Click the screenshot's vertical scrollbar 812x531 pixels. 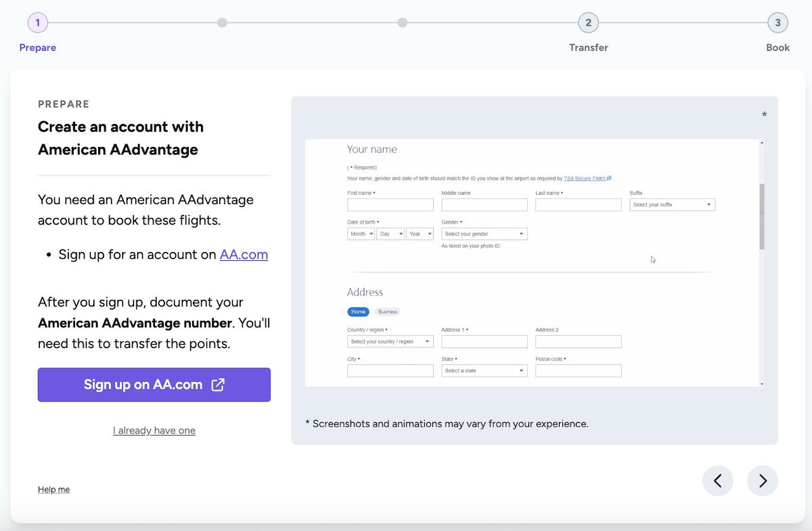coord(762,217)
